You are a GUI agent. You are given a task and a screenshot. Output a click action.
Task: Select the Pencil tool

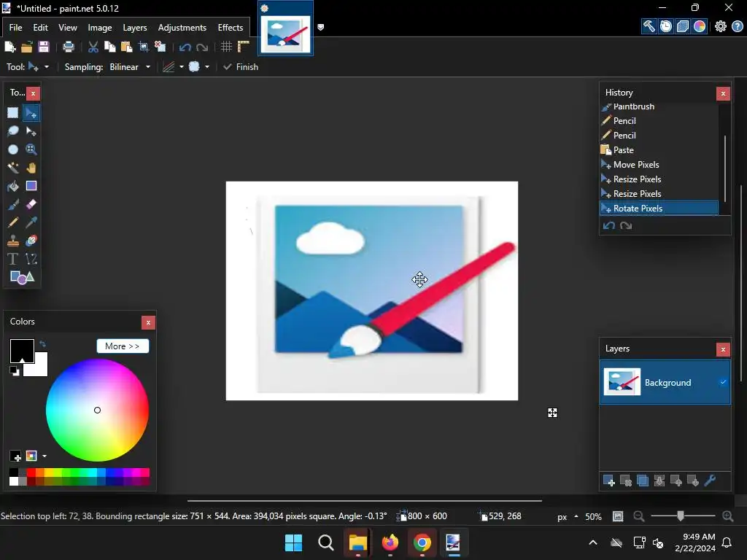pyautogui.click(x=13, y=222)
